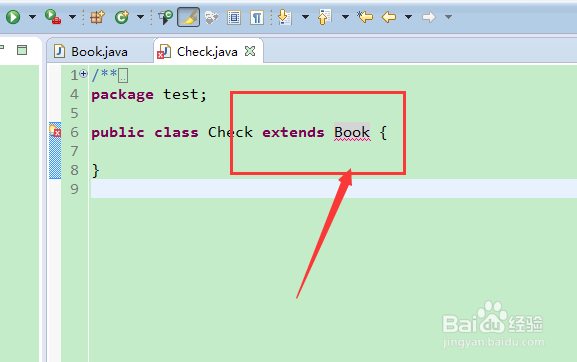Screen dimensions: 577x362
Task: Click the Last Edit Location icon
Action: tap(365, 17)
